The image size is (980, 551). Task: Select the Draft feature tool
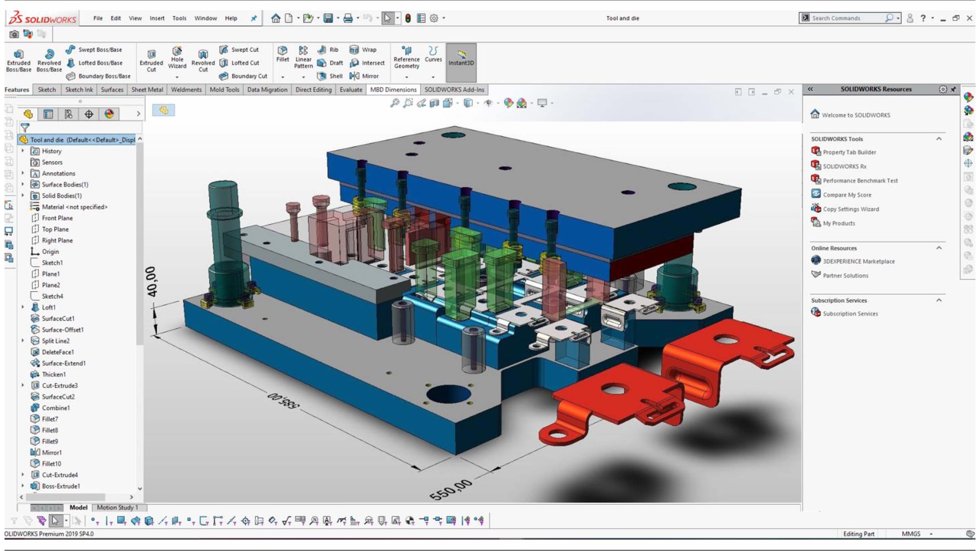pos(330,63)
